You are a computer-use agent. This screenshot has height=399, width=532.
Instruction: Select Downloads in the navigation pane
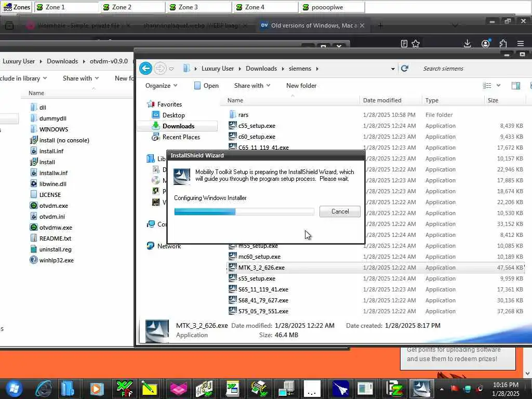coord(178,126)
